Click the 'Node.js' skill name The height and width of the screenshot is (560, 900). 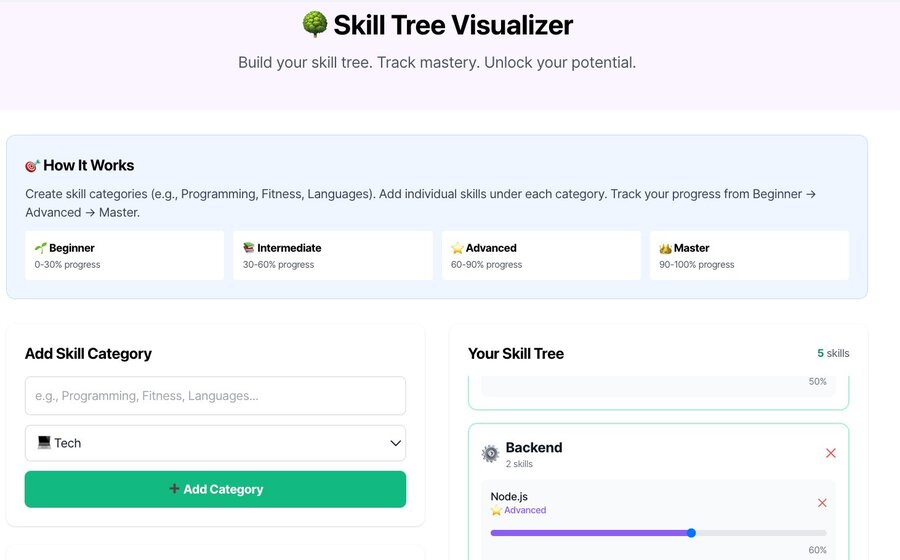coord(509,496)
